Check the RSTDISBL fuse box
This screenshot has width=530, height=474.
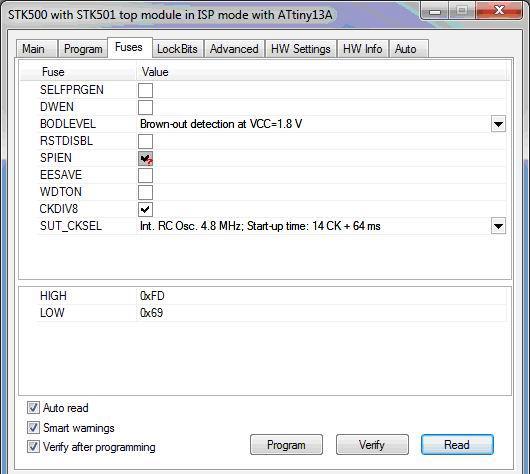point(145,141)
